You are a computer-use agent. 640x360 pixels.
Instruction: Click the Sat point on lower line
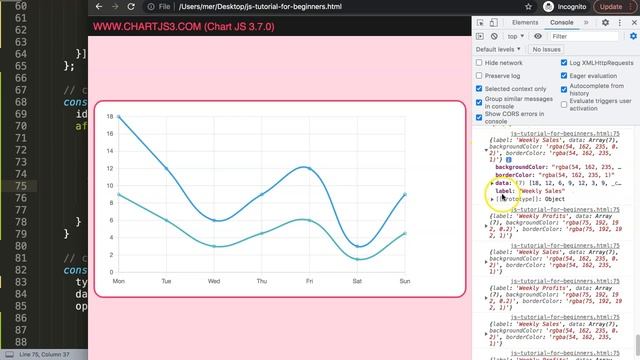coord(357,259)
